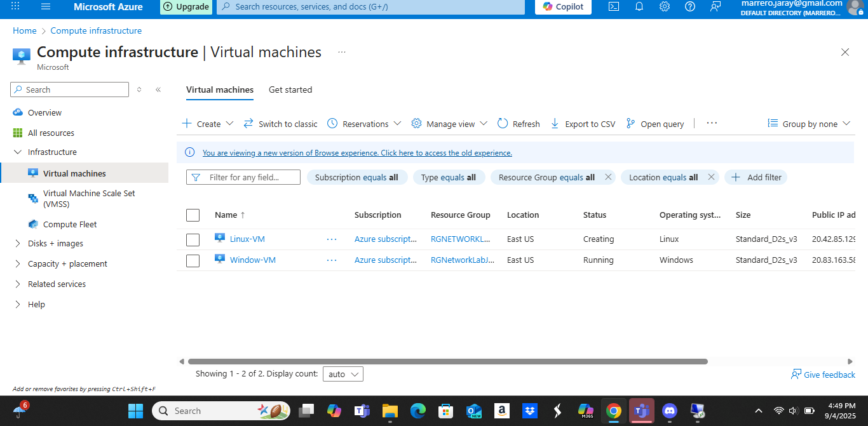Click the sidebar expand/collapse all arrows
This screenshot has width=868, height=426.
click(x=139, y=90)
